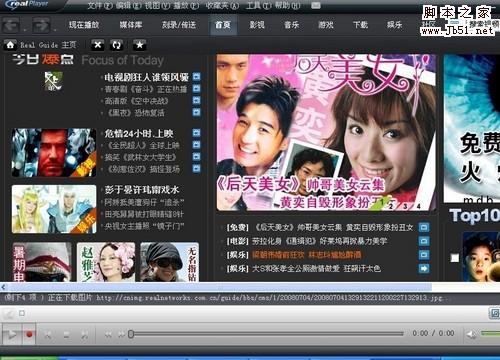The width and height of the screenshot is (500, 360).
Task: Click blue icon beside 搞笑《武林女大学生》
Action: pyautogui.click(x=197, y=157)
